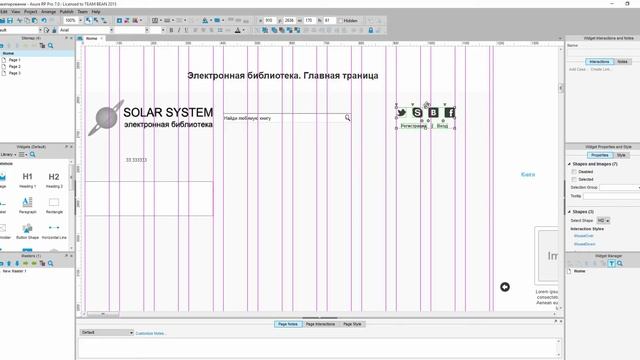The width and height of the screenshot is (640, 360).
Task: Open the Project menu
Action: point(31,12)
